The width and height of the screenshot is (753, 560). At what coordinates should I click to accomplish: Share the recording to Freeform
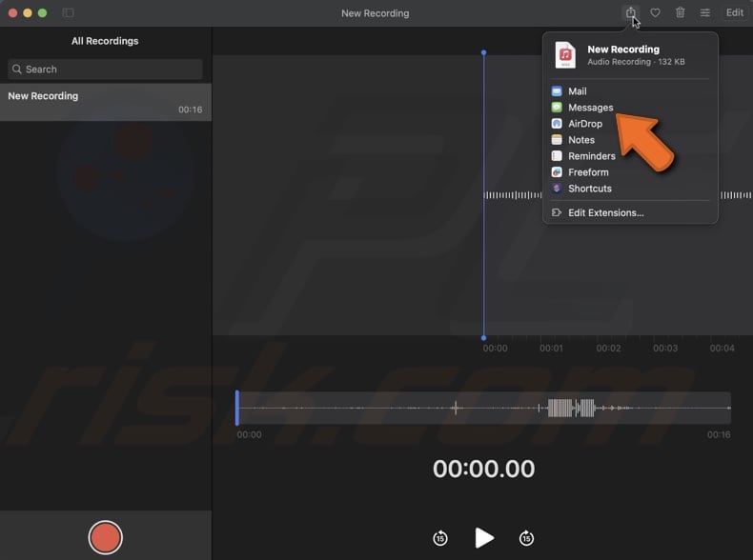(x=588, y=172)
